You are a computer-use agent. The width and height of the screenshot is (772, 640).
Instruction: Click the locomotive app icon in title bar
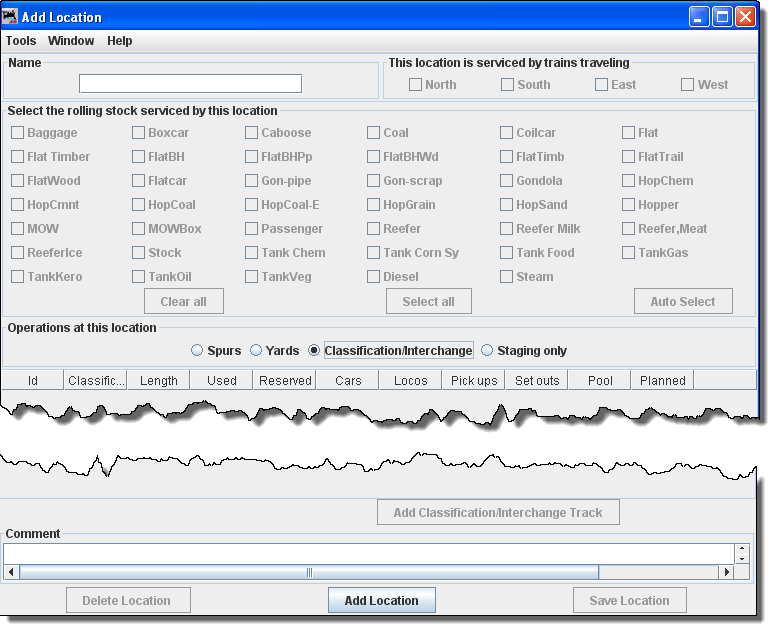(x=11, y=17)
